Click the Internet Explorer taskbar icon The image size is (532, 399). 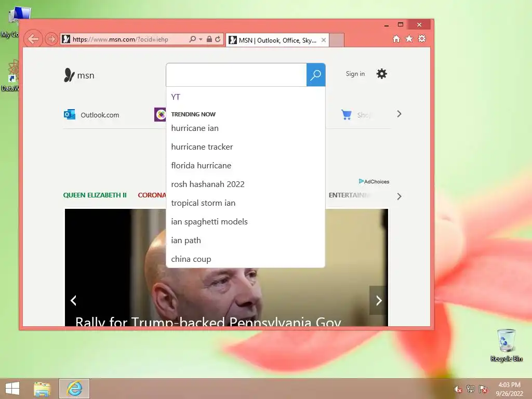(74, 389)
